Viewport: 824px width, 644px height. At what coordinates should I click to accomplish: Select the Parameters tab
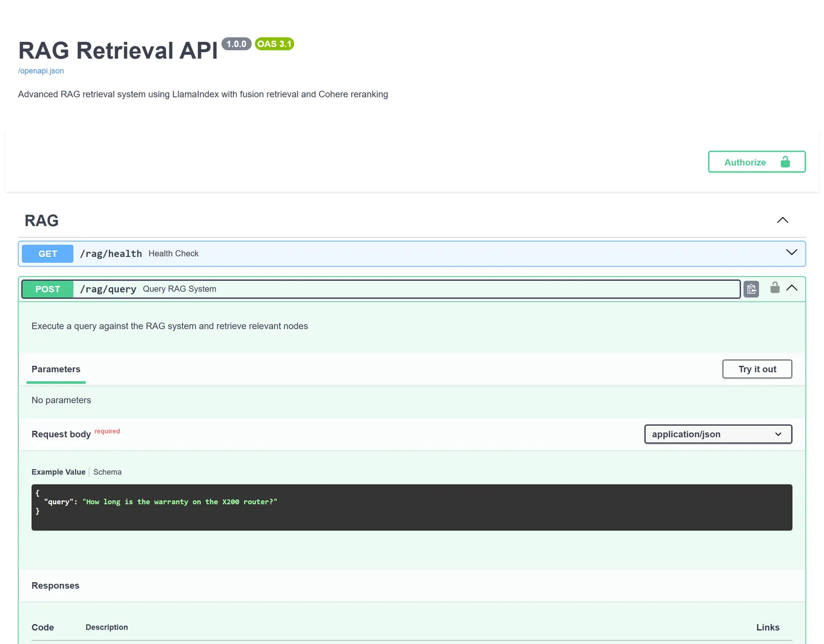[x=56, y=369]
